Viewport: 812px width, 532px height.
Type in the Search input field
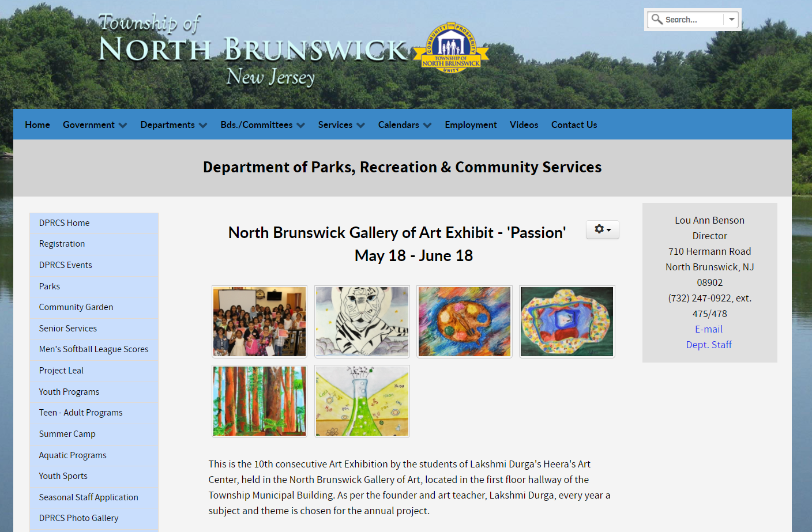tap(692, 20)
